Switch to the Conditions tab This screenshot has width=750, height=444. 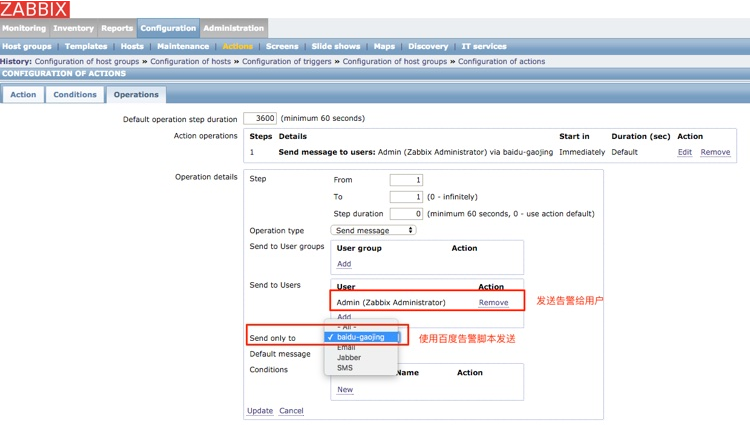click(75, 95)
